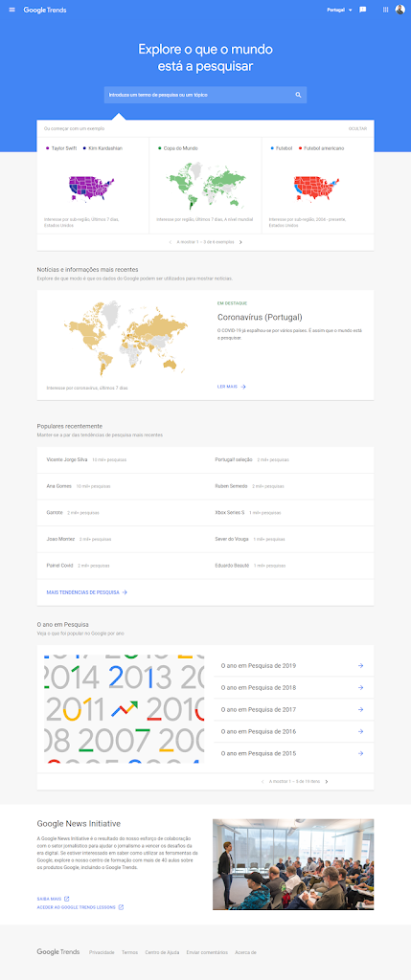Viewport: 411px width, 980px height.
Task: Open Futebol vs Futebol americano example
Action: tap(318, 186)
